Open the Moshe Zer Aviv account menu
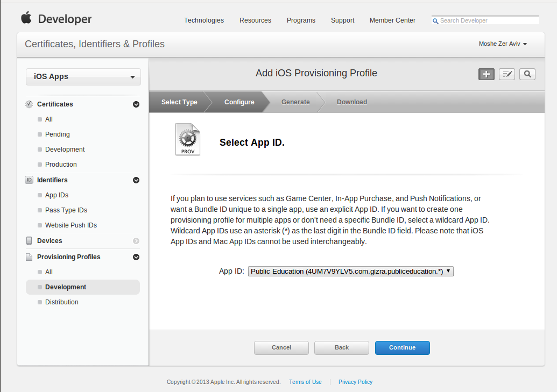557x392 pixels. 503,44
